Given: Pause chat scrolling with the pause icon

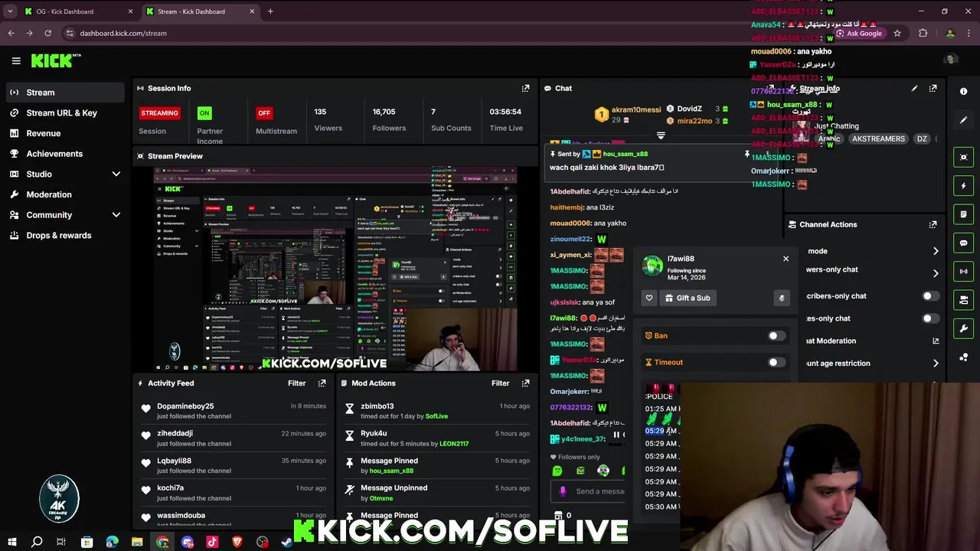Looking at the screenshot, I should coord(616,435).
